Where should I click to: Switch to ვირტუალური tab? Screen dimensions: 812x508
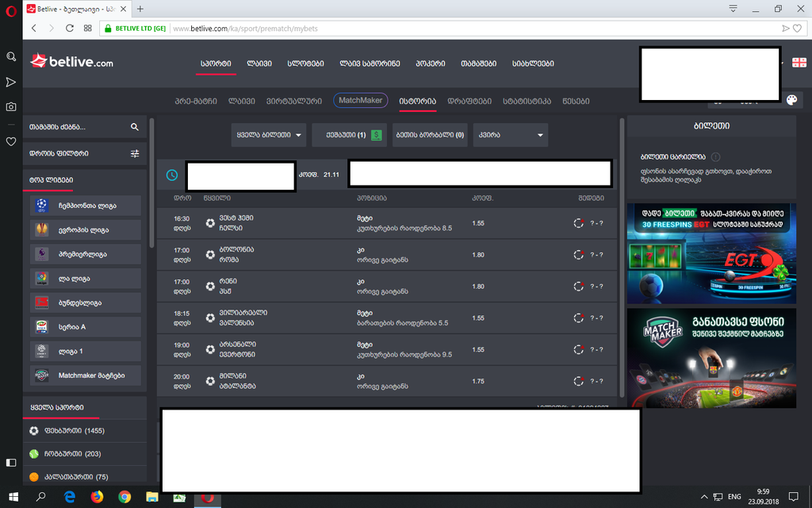(294, 101)
